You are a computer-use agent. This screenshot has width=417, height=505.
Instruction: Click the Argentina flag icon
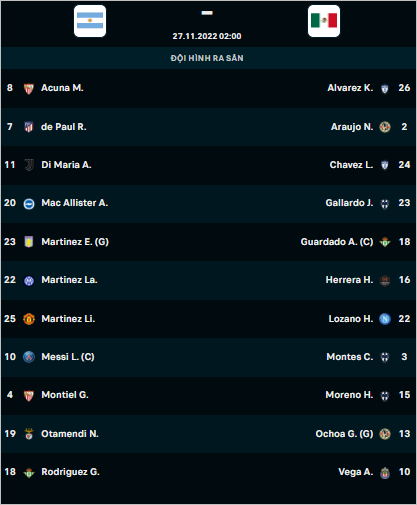(x=90, y=21)
